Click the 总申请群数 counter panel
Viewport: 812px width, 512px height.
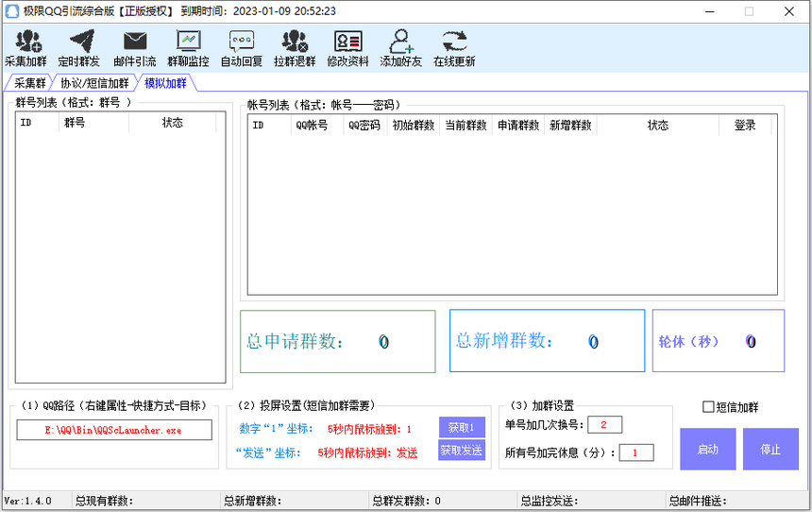point(338,341)
